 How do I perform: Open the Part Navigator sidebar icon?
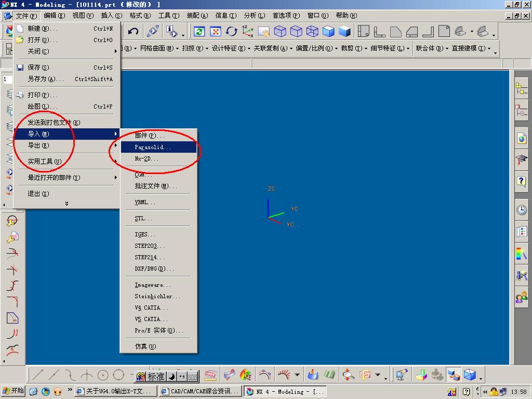pos(522,110)
